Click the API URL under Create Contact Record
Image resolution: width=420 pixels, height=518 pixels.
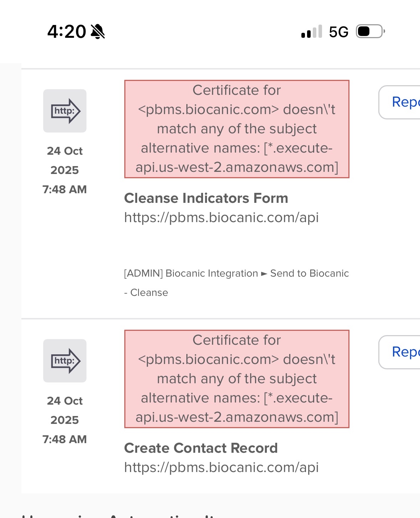click(x=221, y=467)
